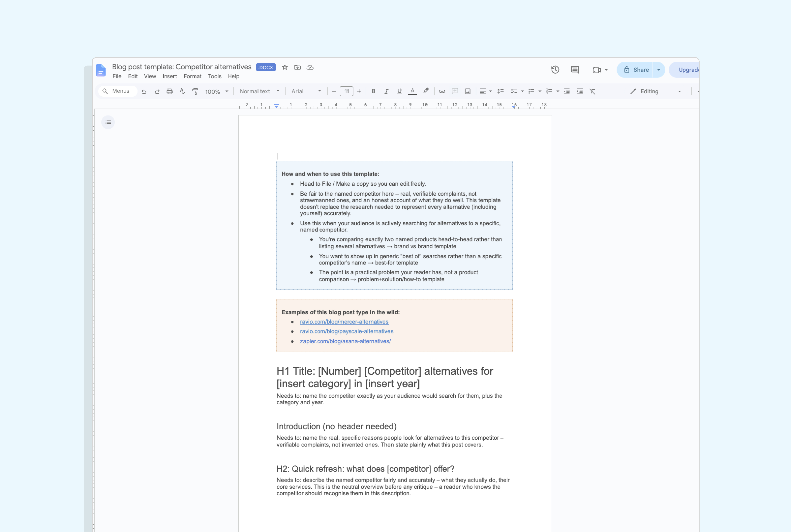The width and height of the screenshot is (791, 532).
Task: Expand the bulleted list options arrow
Action: tap(540, 91)
